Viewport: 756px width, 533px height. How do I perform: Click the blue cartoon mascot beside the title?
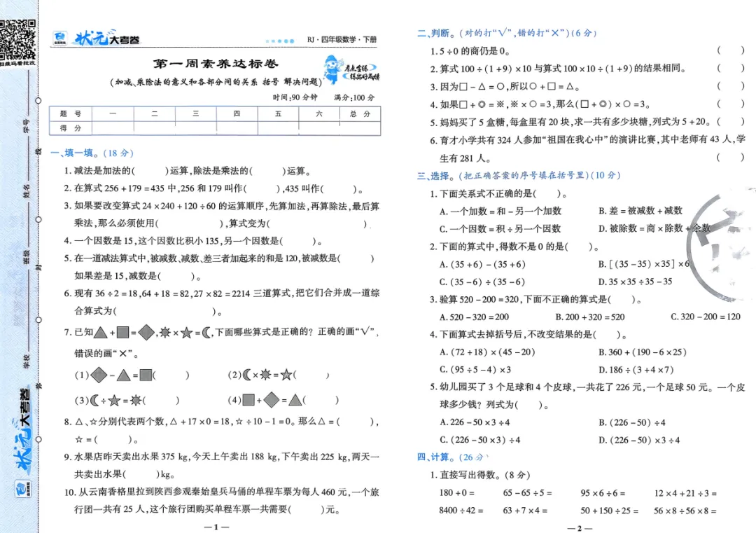click(332, 69)
